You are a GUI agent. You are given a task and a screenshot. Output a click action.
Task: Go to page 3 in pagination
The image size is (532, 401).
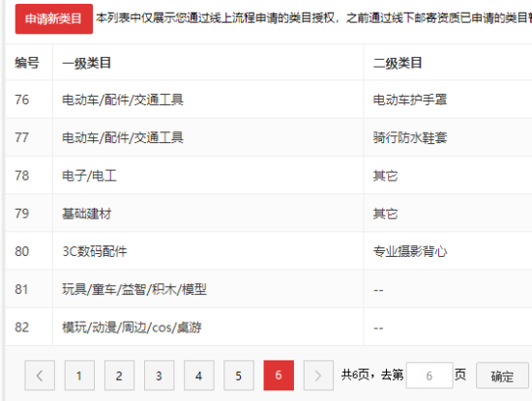point(160,375)
